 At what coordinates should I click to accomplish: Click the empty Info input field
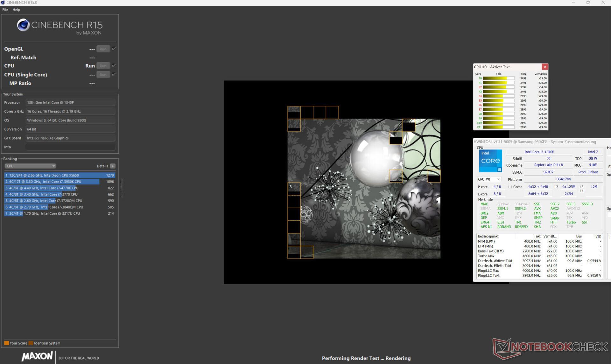point(70,147)
